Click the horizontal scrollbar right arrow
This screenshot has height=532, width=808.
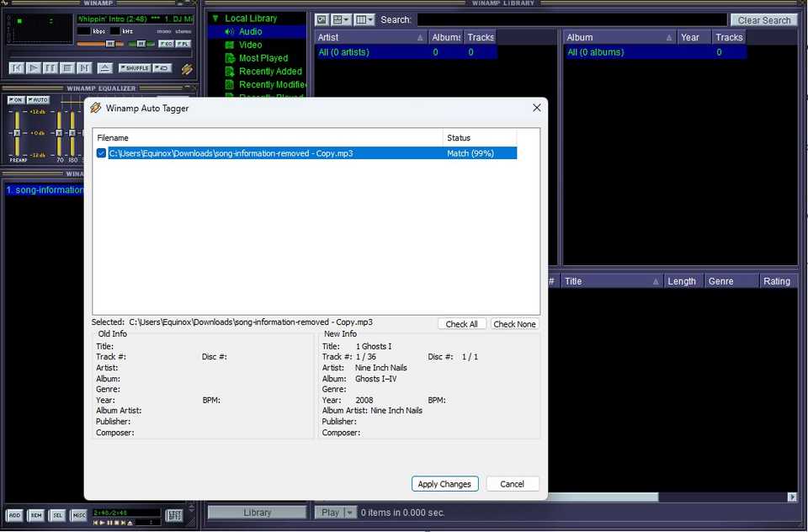792,497
